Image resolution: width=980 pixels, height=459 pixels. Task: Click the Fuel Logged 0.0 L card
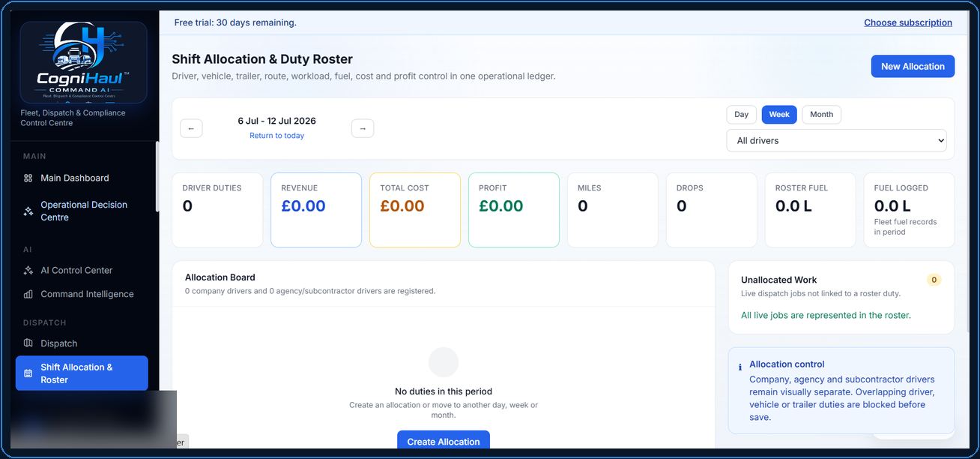[910, 210]
